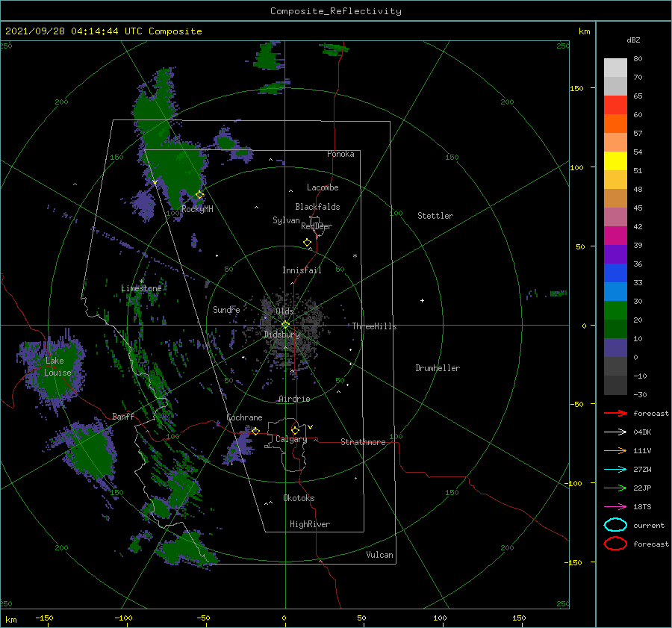Click the green 22JP arrow icon
Screen dimensions: 672x628
coord(615,488)
